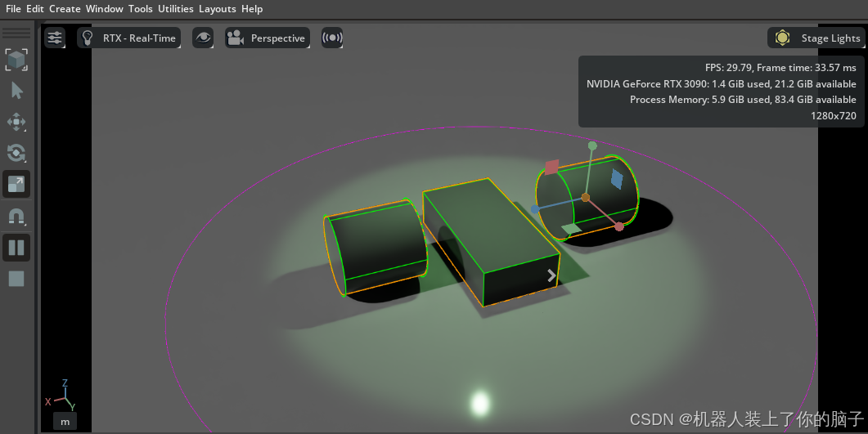Open the Window menu
Viewport: 868px width, 434px height.
(105, 9)
